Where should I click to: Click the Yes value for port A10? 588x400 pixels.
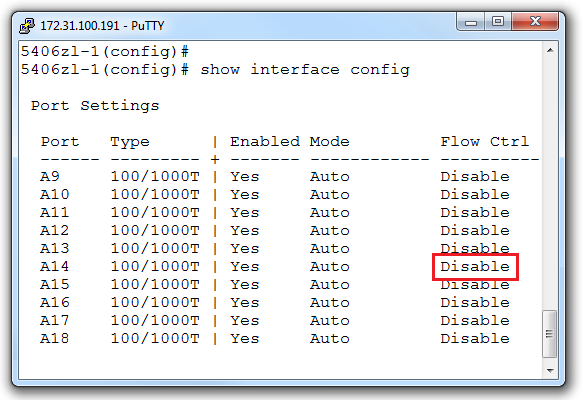tap(244, 194)
